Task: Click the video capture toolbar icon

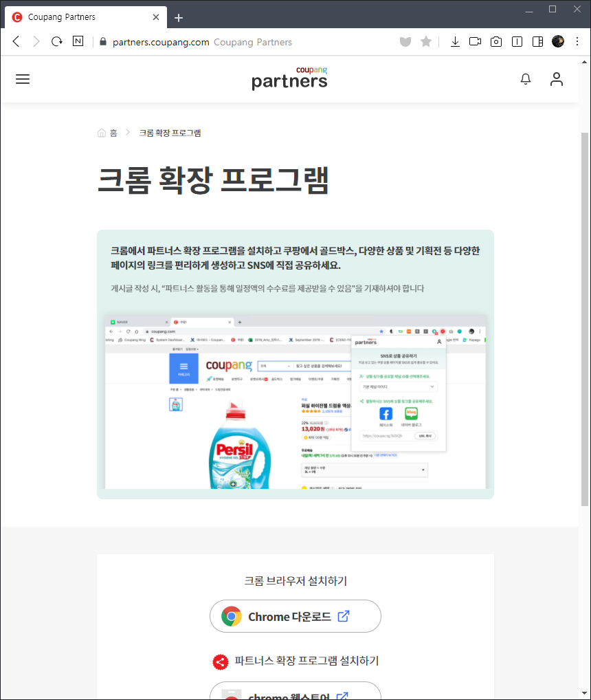Action: [475, 41]
